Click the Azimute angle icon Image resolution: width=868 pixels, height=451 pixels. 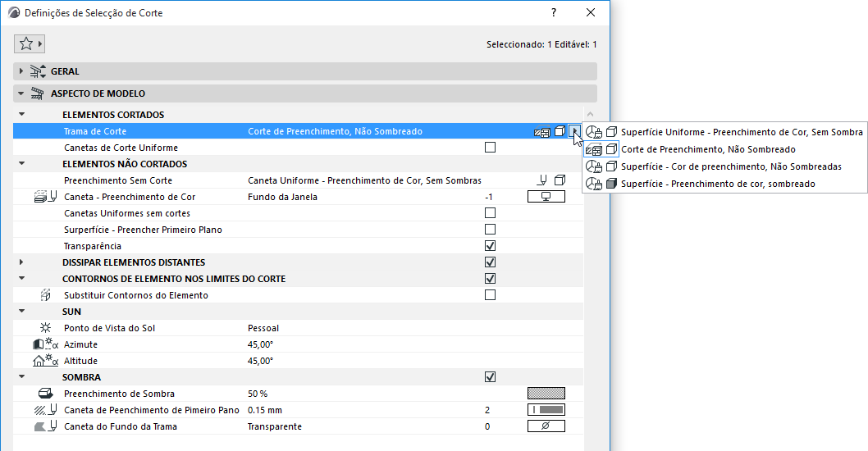(45, 344)
